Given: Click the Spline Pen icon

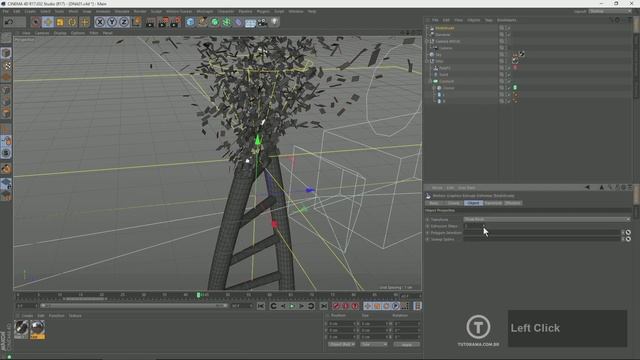Looking at the screenshot, I should click(202, 22).
